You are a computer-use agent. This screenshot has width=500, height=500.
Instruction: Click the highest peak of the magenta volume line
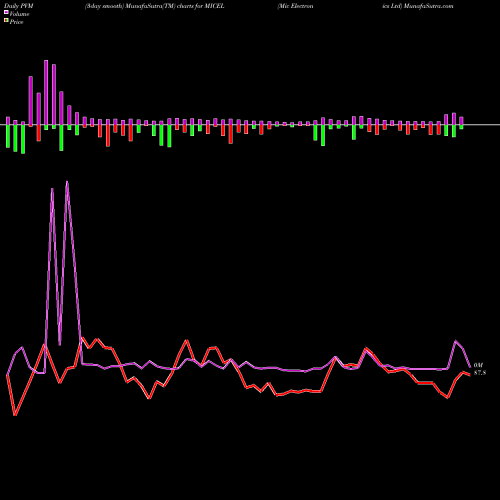[x=67, y=182]
